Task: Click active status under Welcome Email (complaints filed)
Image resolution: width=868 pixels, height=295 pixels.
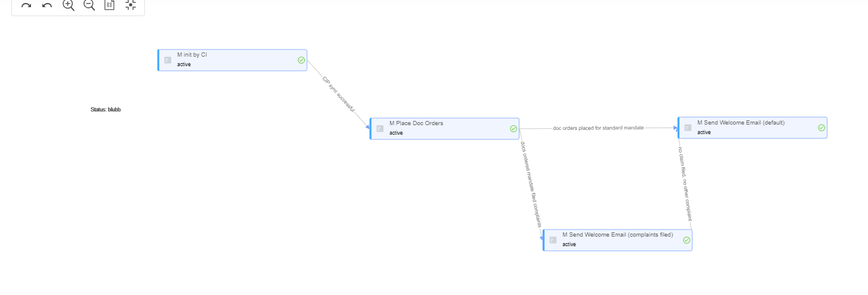Action: (x=569, y=244)
